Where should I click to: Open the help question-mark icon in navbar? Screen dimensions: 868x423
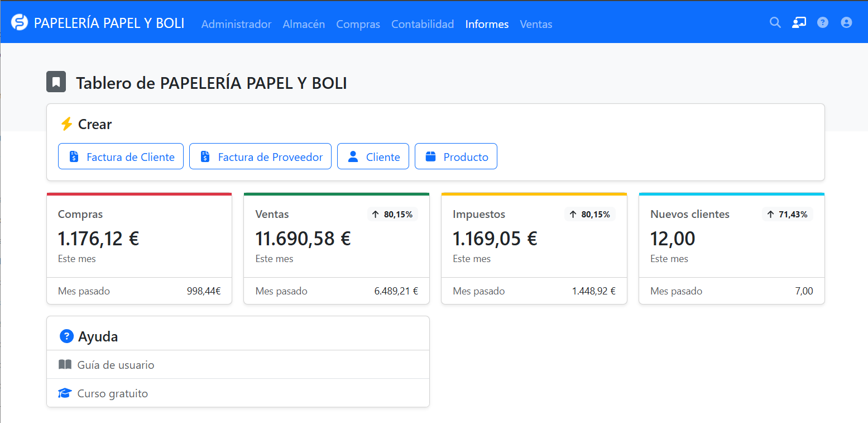(823, 22)
